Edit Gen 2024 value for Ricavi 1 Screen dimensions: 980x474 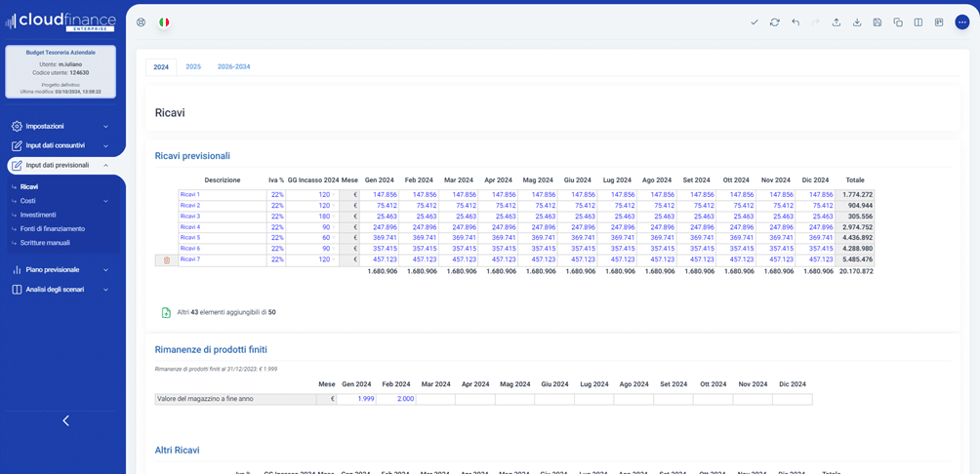click(x=380, y=195)
